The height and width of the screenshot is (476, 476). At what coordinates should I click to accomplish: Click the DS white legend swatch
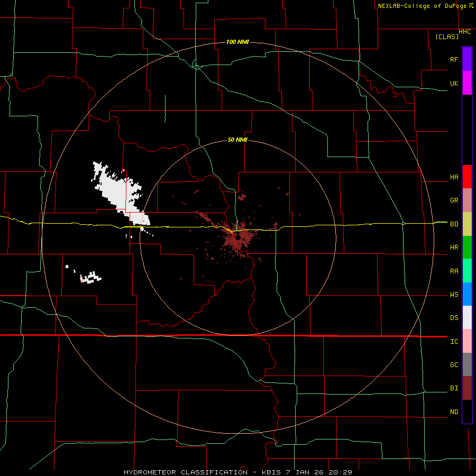click(x=467, y=317)
